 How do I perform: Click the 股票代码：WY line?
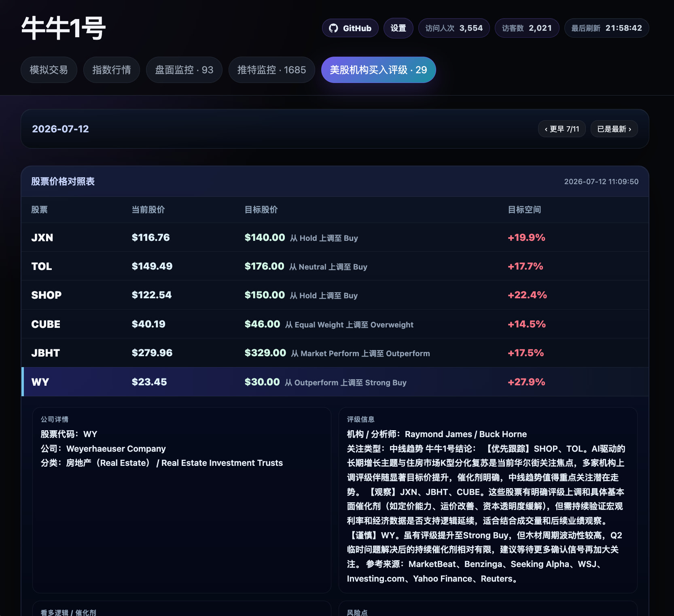69,434
